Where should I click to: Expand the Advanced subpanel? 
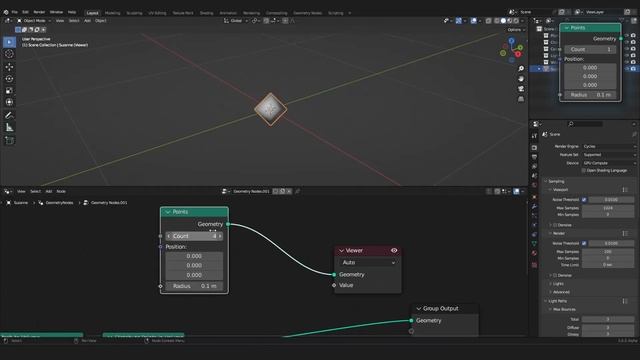(551, 292)
